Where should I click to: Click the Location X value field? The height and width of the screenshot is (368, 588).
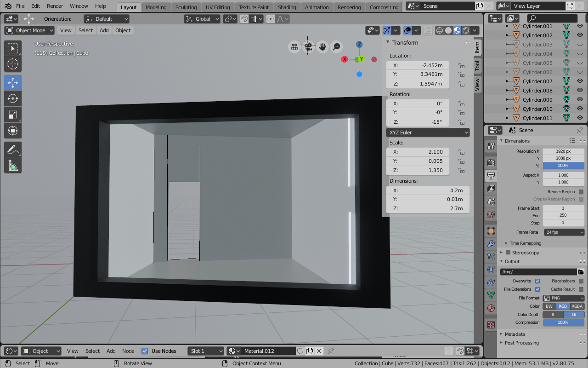(x=418, y=65)
